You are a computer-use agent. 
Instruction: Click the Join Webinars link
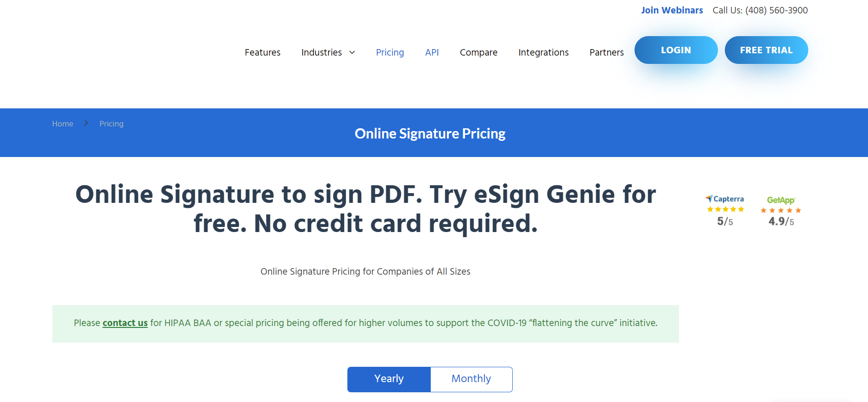[672, 10]
